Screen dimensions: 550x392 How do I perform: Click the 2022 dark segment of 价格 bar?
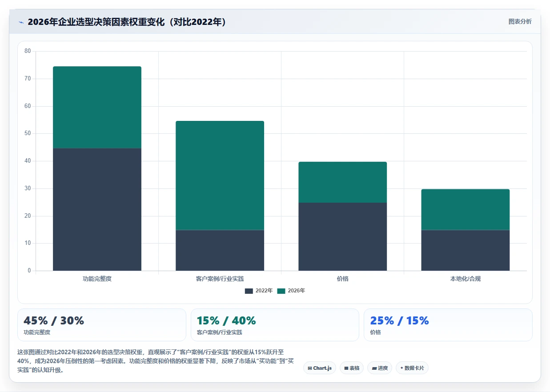342,236
